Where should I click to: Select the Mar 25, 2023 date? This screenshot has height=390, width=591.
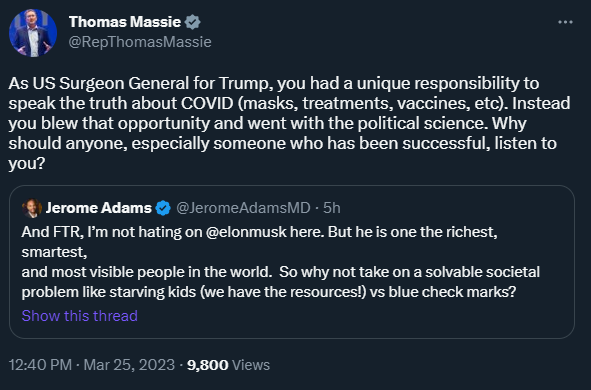(x=129, y=365)
